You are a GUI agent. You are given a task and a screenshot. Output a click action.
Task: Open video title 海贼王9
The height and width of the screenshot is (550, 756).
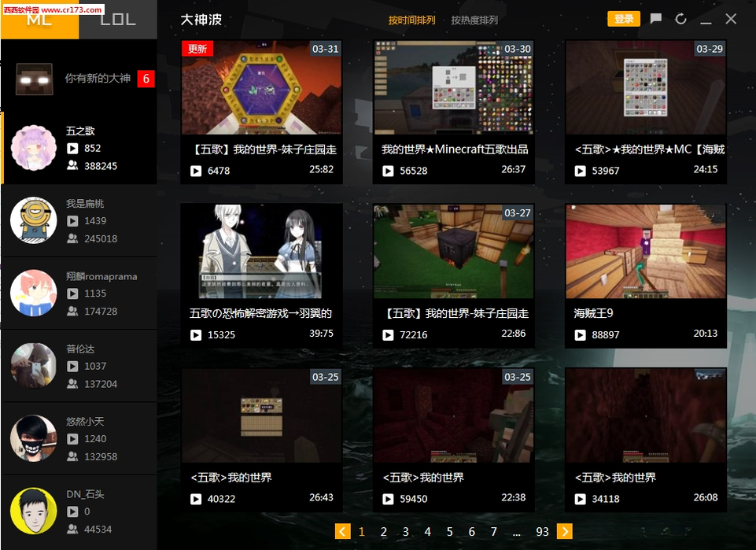click(593, 313)
